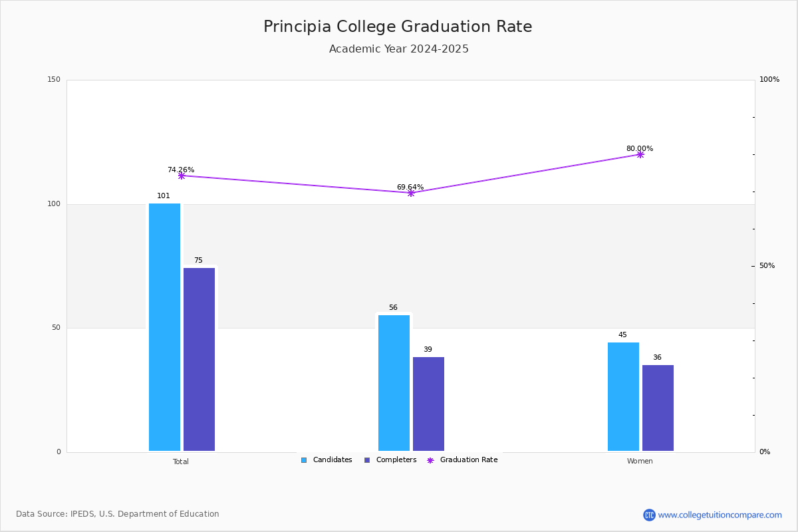Click the 69.64% graduation rate marker

[411, 193]
